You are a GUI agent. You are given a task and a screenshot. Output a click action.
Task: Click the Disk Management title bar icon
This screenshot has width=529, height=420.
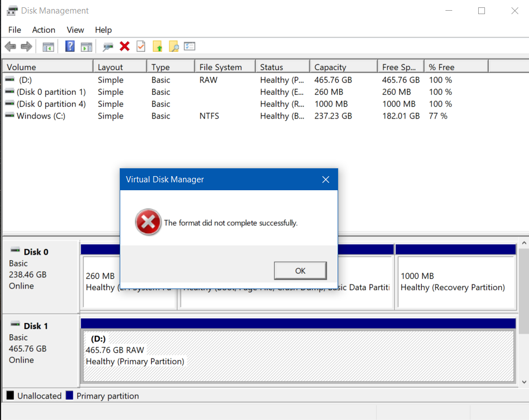tap(12, 11)
